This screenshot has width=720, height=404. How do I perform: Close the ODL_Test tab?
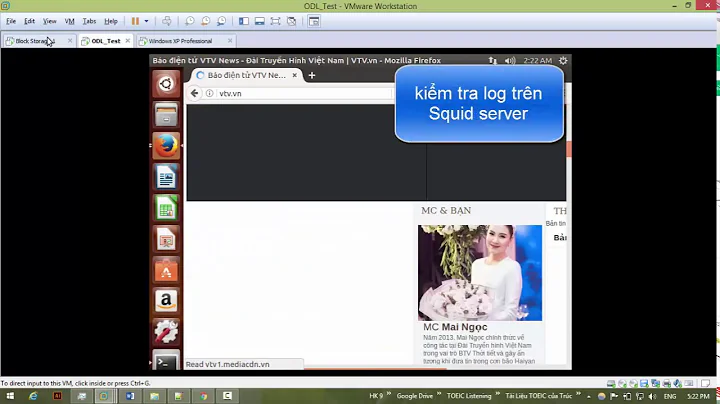(x=128, y=41)
